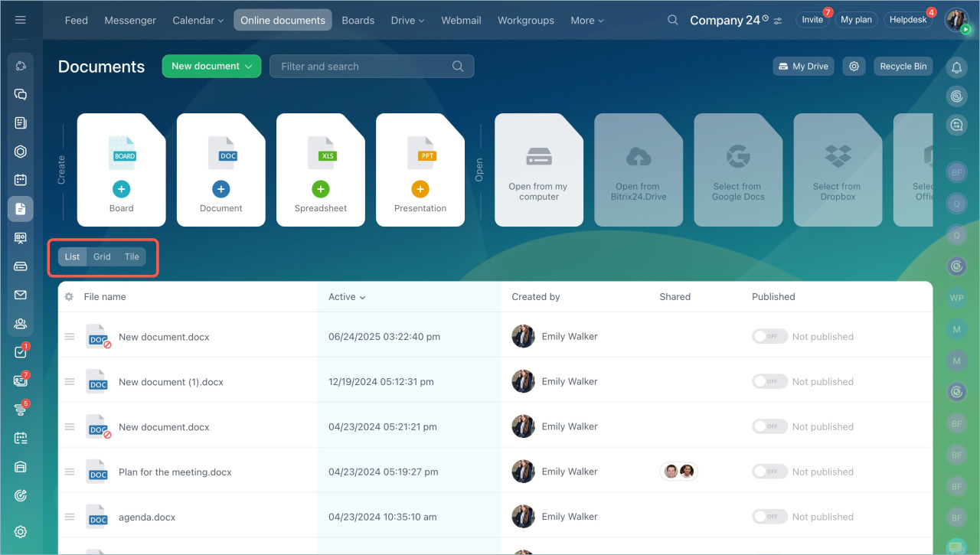
Task: Open the Calendar dropdown in top menu
Action: click(x=198, y=21)
